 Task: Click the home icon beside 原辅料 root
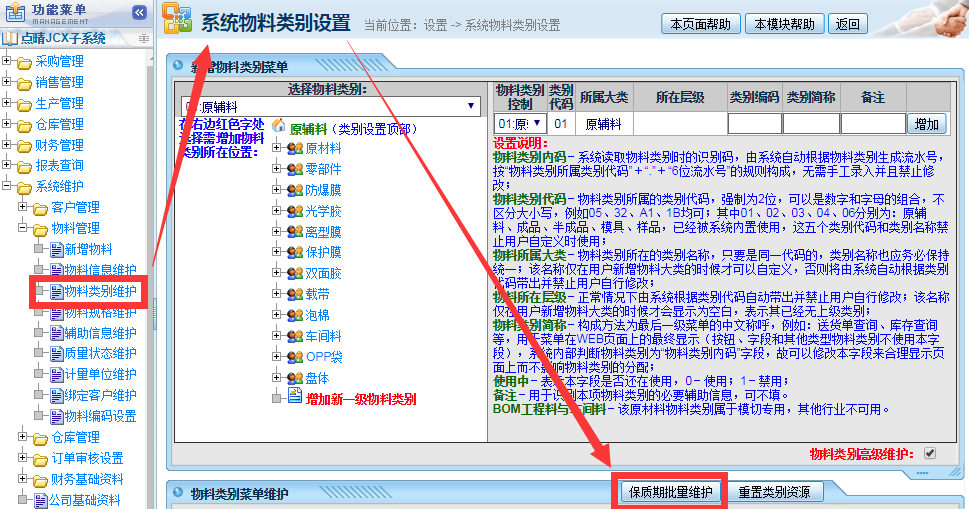(x=279, y=127)
